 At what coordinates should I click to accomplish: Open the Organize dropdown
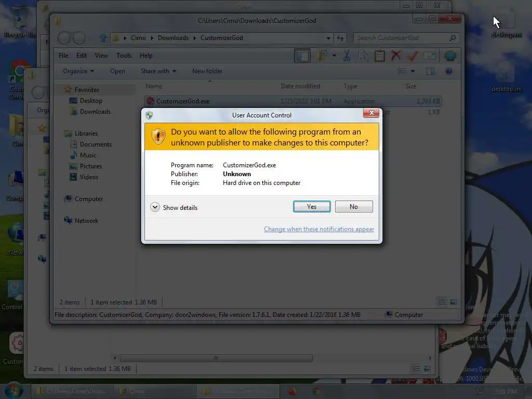[78, 71]
